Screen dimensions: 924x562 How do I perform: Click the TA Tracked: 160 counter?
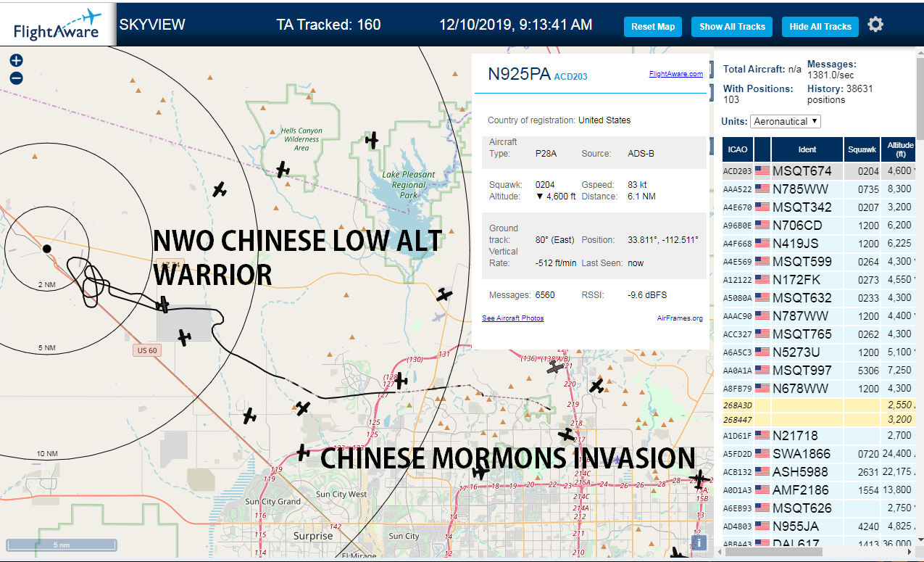(x=328, y=25)
